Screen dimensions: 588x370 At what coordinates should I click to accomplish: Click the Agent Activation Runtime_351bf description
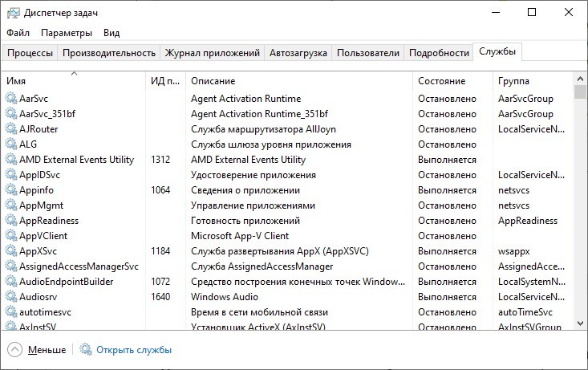[259, 114]
